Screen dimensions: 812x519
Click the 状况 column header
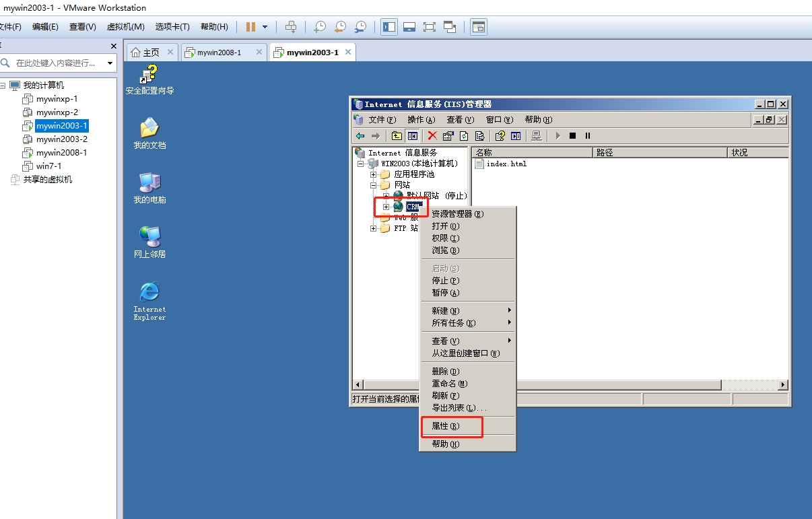pyautogui.click(x=759, y=153)
